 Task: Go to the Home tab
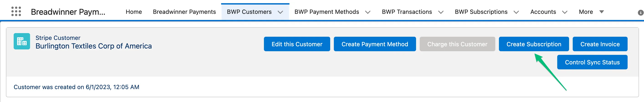[x=134, y=12]
